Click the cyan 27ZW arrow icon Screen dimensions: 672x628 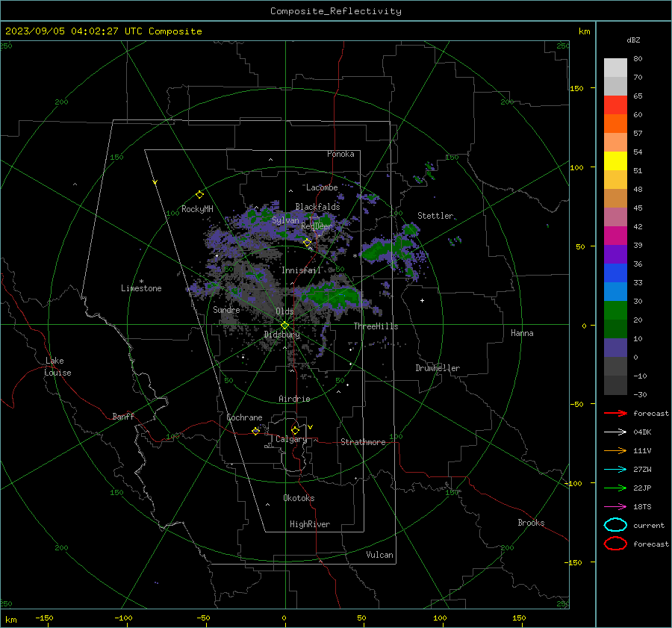point(615,470)
